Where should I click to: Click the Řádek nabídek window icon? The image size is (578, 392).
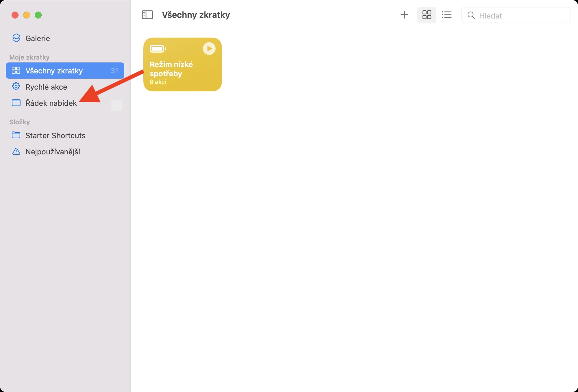16,103
